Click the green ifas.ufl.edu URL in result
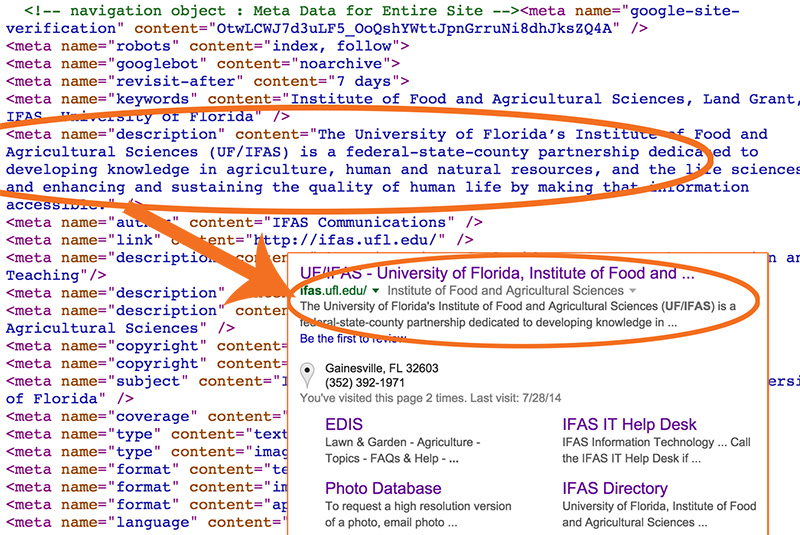This screenshot has width=800, height=535. tap(333, 291)
